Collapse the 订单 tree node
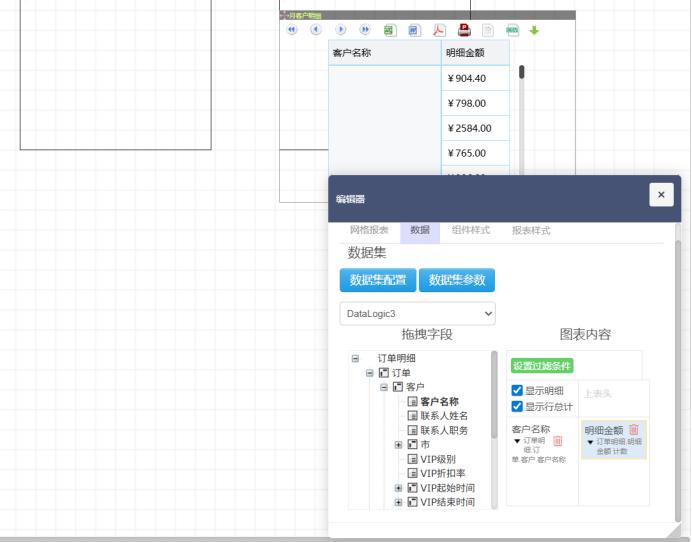 tap(370, 373)
